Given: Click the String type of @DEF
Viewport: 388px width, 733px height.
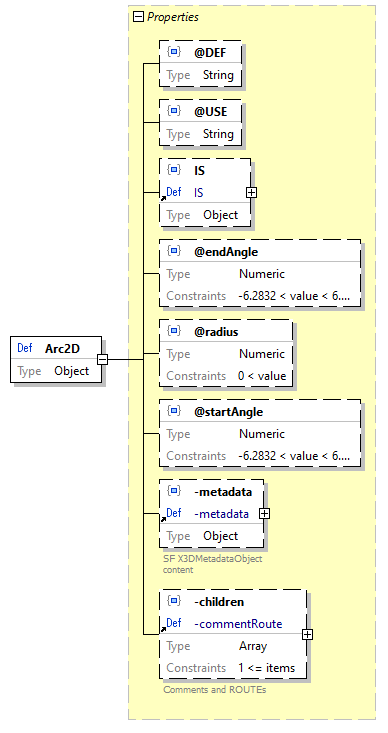Looking at the screenshot, I should click(218, 75).
